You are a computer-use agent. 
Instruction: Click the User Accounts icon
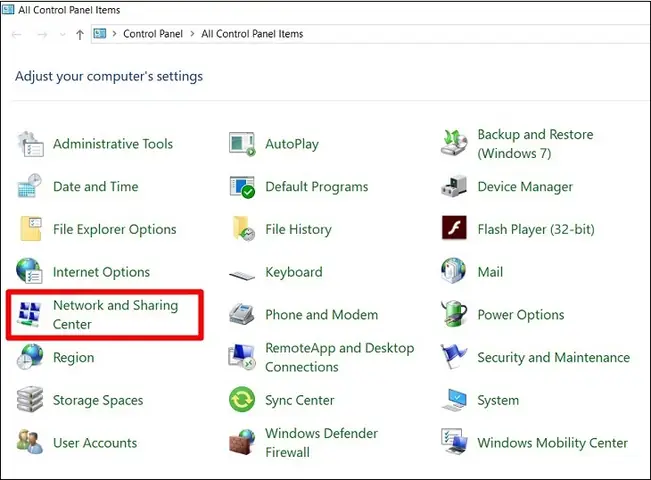point(30,442)
